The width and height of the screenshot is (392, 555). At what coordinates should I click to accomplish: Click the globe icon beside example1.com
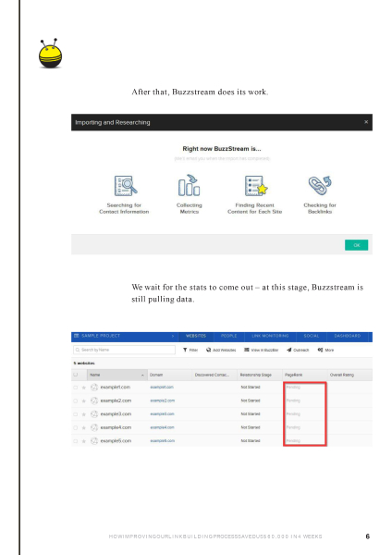click(x=94, y=388)
